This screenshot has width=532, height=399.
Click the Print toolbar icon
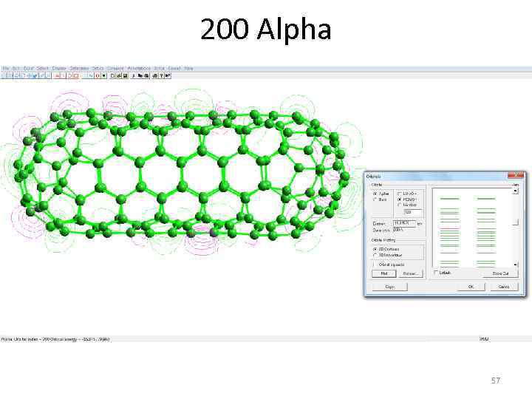click(x=154, y=76)
